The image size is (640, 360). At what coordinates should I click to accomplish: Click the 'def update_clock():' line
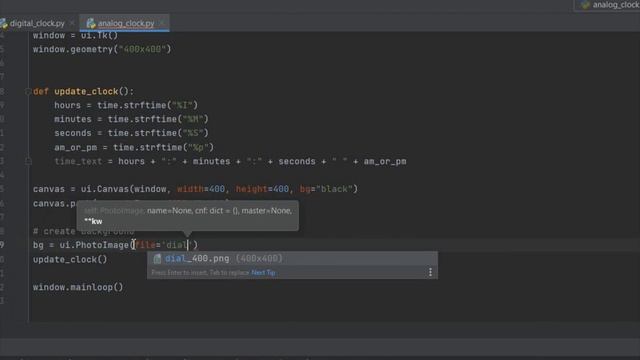(83, 91)
